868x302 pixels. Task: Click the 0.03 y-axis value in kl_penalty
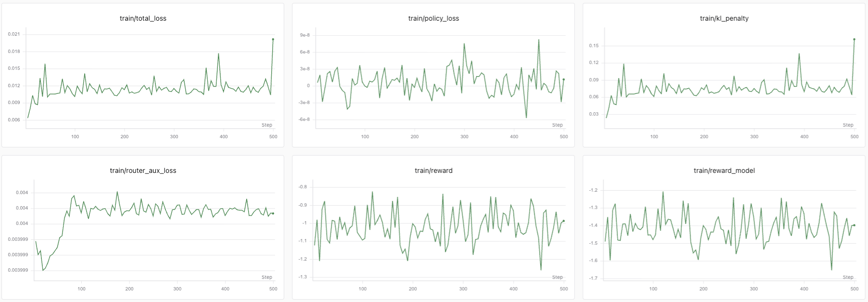click(594, 114)
